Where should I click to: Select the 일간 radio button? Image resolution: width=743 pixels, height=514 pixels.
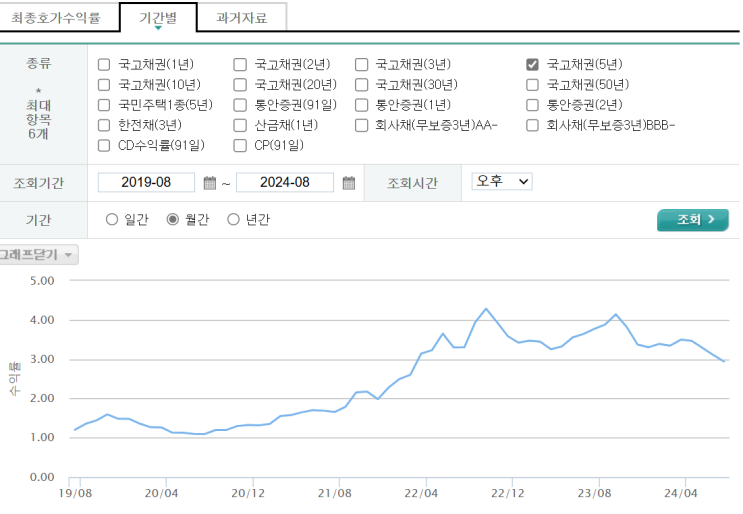pos(111,220)
